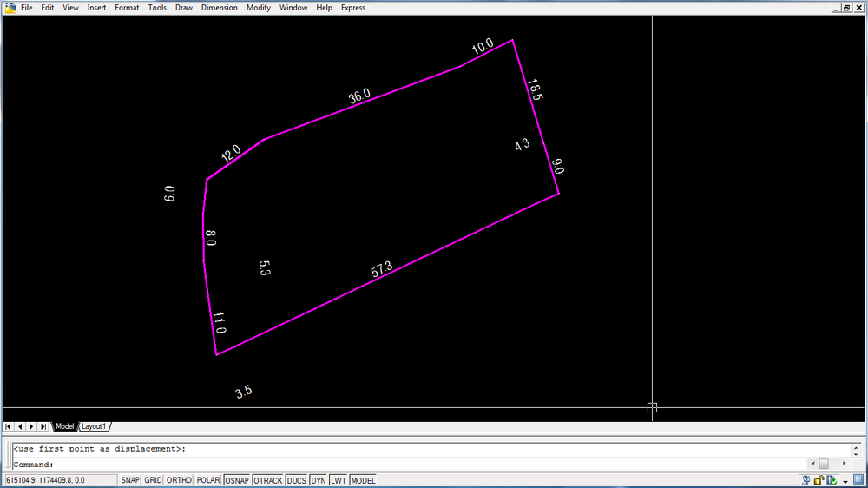The image size is (868, 488).
Task: Click the command line horizontal scroll thumb
Action: (824, 464)
